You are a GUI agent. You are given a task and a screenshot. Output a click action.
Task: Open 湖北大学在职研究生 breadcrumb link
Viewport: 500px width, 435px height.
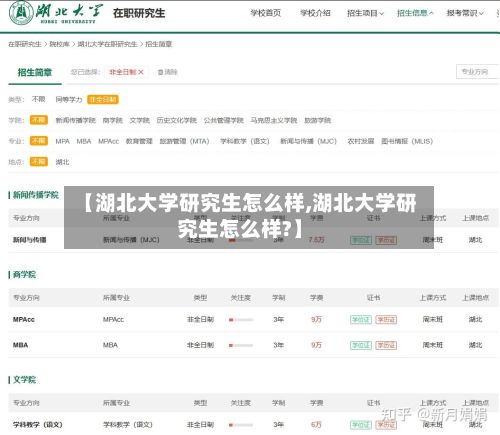[x=107, y=44]
